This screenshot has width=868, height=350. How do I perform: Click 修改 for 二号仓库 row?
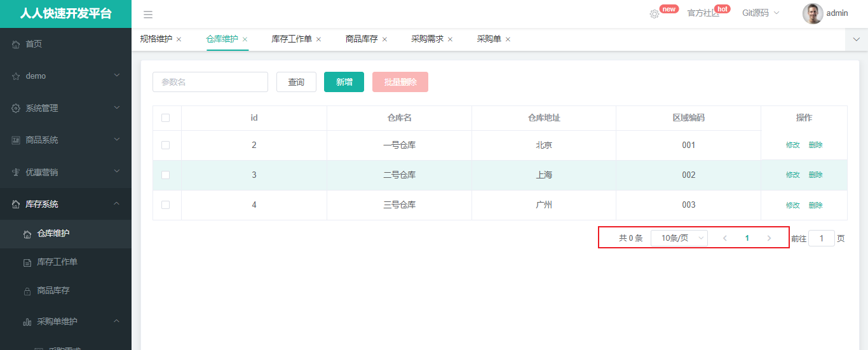[793, 175]
